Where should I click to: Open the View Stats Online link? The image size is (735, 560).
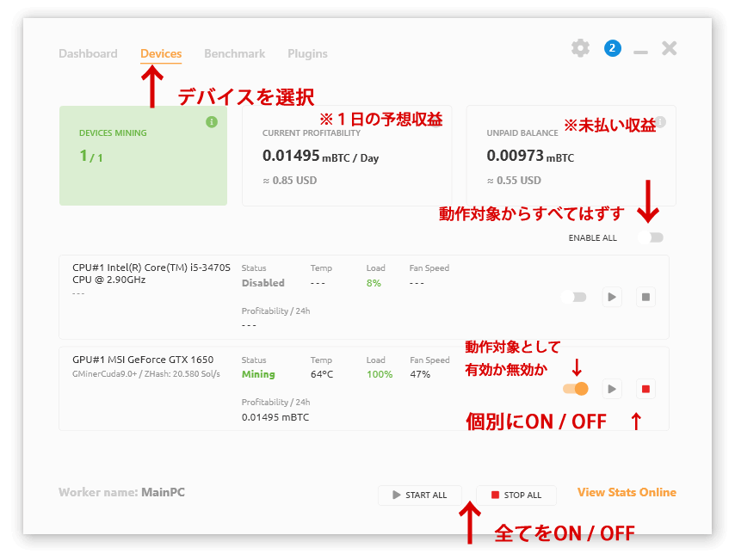pyautogui.click(x=627, y=492)
